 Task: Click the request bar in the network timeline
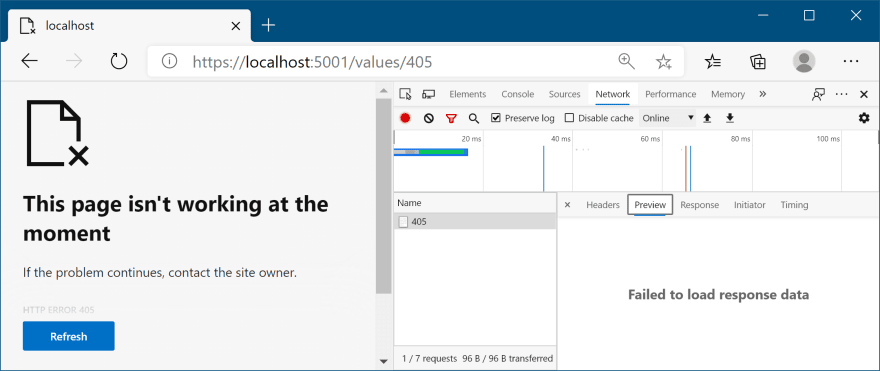point(430,152)
